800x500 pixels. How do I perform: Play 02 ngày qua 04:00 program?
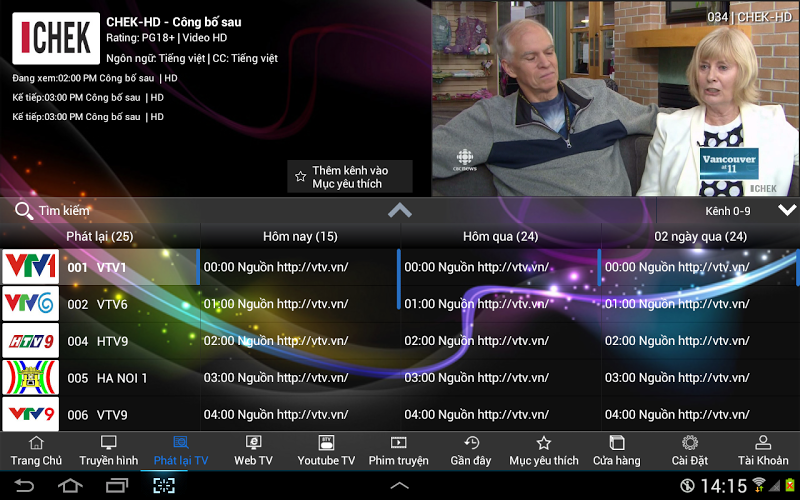point(701,414)
